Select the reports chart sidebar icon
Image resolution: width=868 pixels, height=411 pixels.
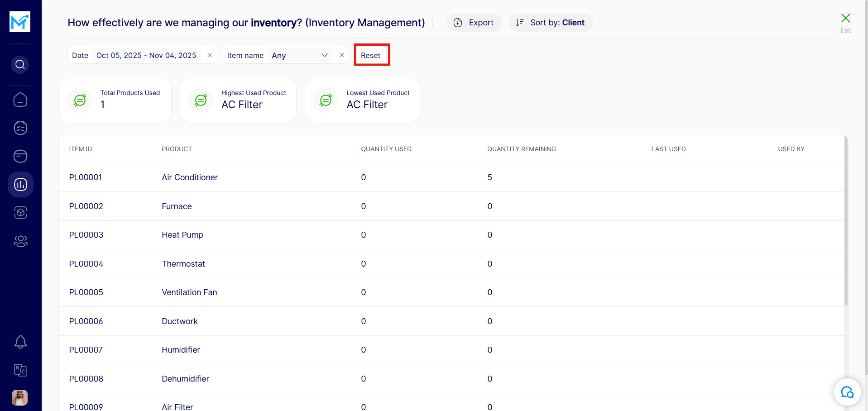pyautogui.click(x=20, y=185)
